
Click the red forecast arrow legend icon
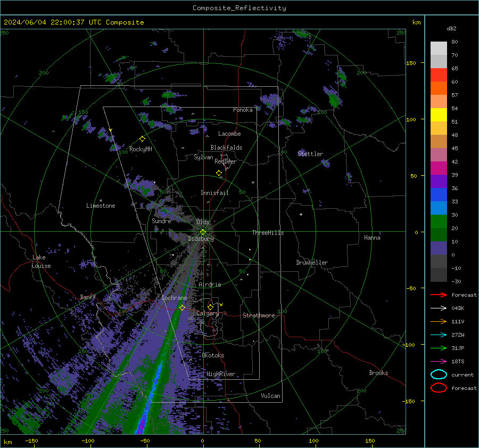(439, 295)
